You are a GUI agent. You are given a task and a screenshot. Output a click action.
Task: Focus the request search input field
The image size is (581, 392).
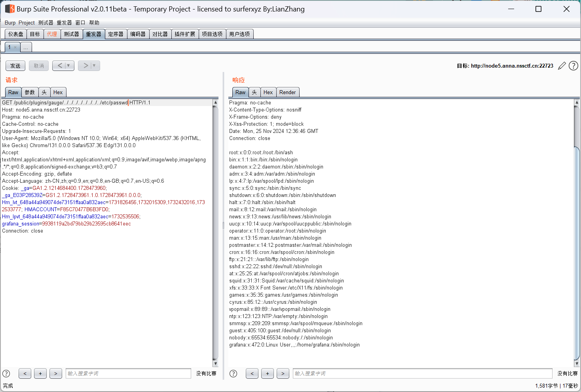(128, 373)
